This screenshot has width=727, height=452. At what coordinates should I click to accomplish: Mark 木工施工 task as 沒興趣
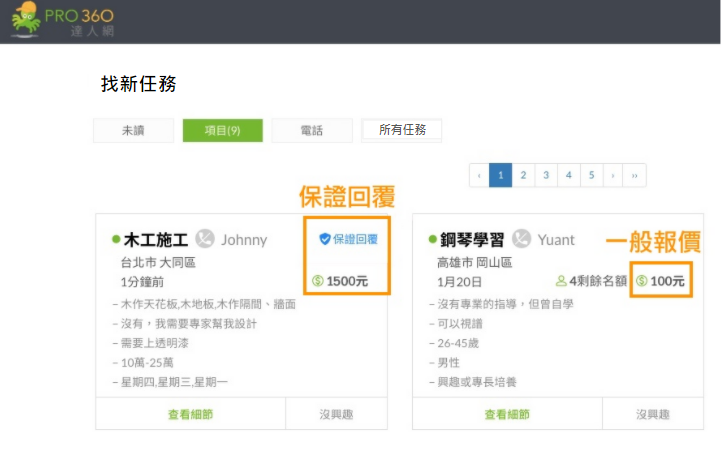click(335, 414)
